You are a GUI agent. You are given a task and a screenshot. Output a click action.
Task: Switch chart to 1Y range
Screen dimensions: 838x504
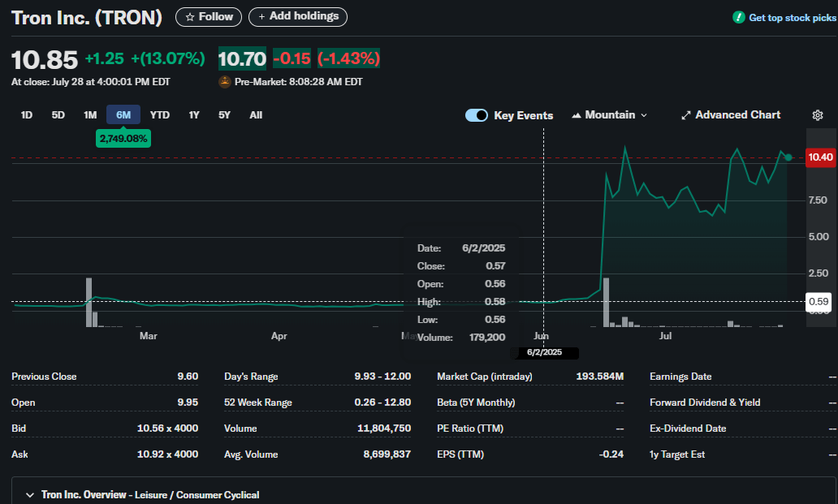(194, 114)
